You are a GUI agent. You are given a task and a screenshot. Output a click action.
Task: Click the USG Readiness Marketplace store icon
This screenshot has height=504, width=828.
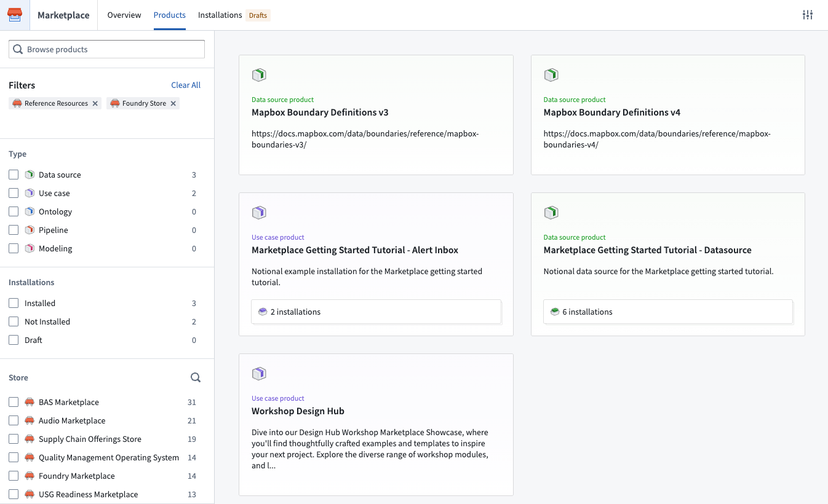click(x=30, y=494)
